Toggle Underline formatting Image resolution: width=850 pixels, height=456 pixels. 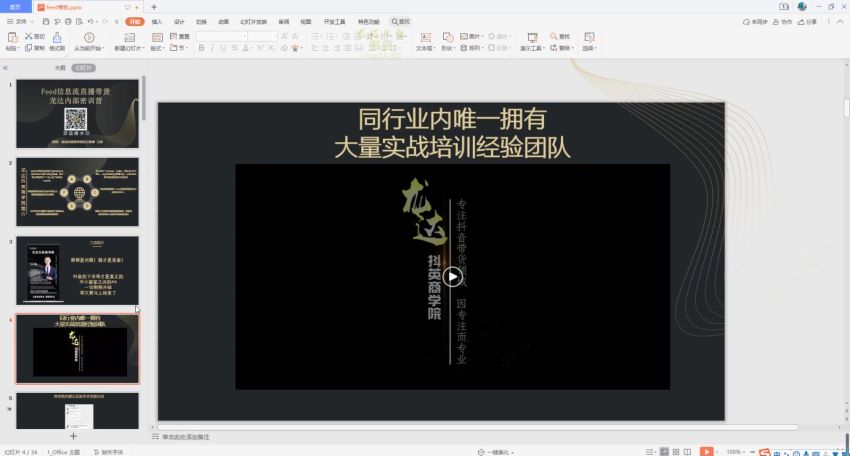(x=223, y=48)
